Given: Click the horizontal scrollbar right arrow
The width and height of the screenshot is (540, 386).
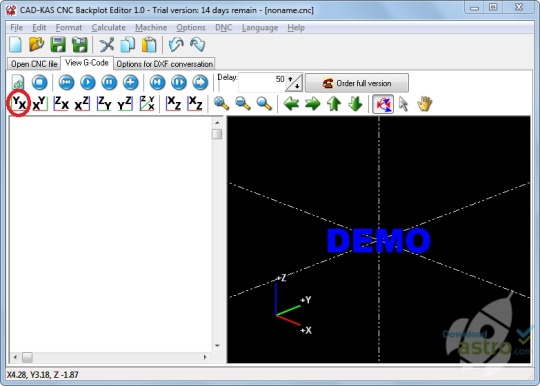Looking at the screenshot, I should [x=205, y=357].
